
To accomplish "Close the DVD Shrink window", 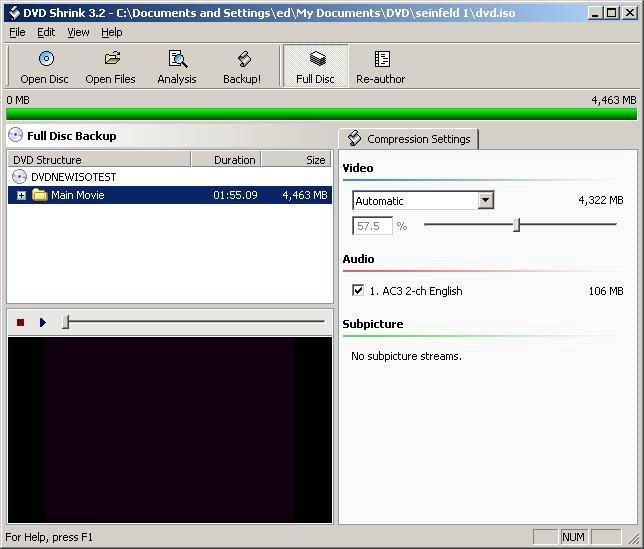I will (x=630, y=13).
